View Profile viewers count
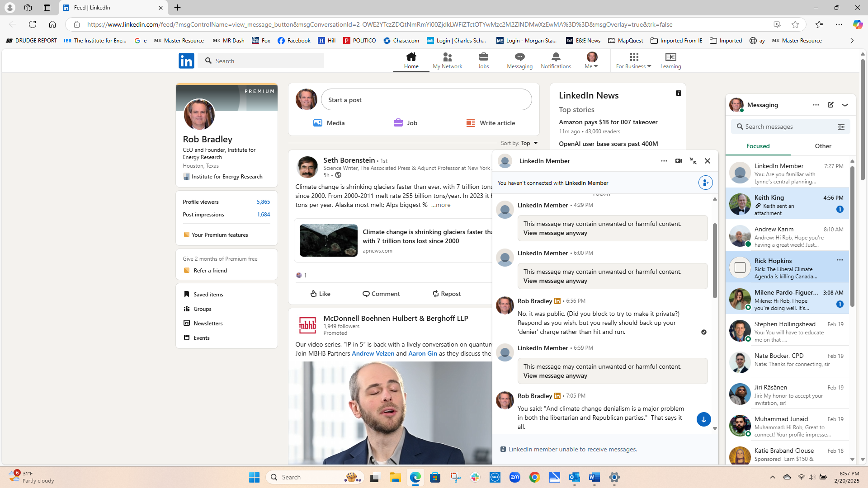The image size is (868, 488). coord(263,202)
